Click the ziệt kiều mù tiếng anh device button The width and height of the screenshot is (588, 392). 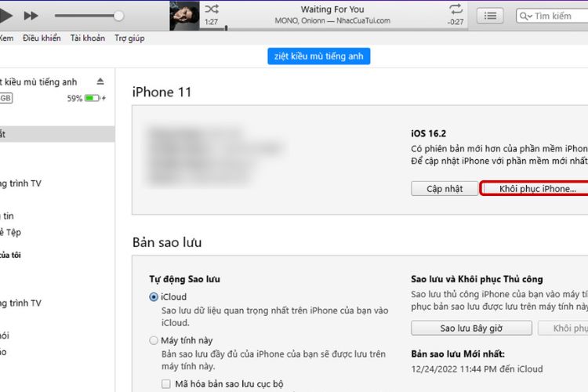coord(319,56)
